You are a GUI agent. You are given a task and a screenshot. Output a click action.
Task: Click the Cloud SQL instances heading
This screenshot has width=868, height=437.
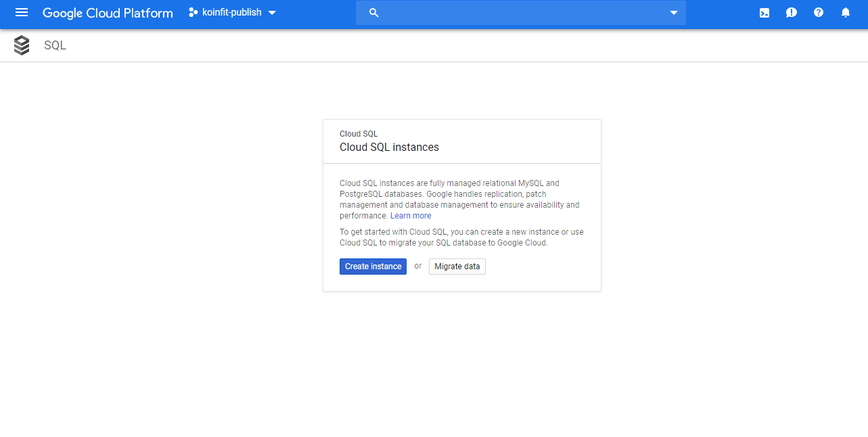click(389, 147)
